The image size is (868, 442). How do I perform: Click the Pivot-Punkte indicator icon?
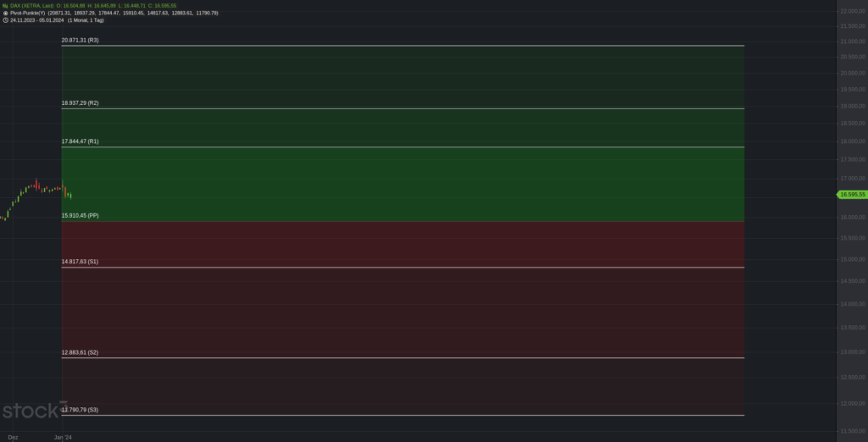5,13
